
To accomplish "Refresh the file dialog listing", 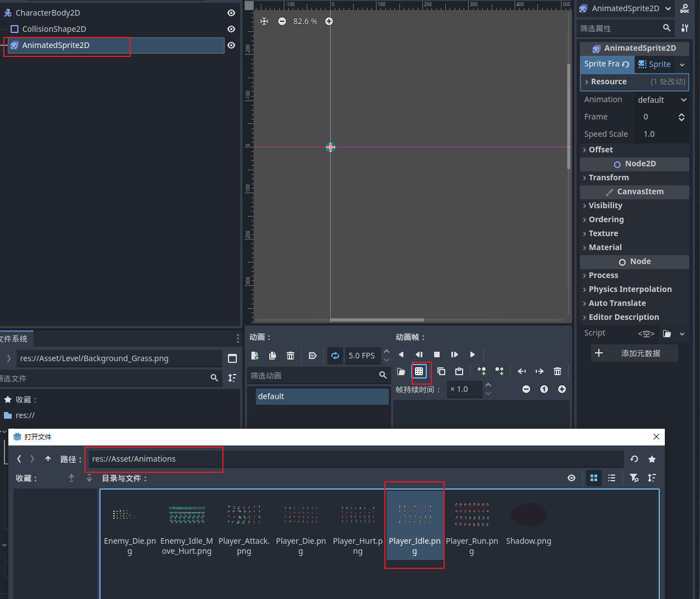I will tap(634, 459).
